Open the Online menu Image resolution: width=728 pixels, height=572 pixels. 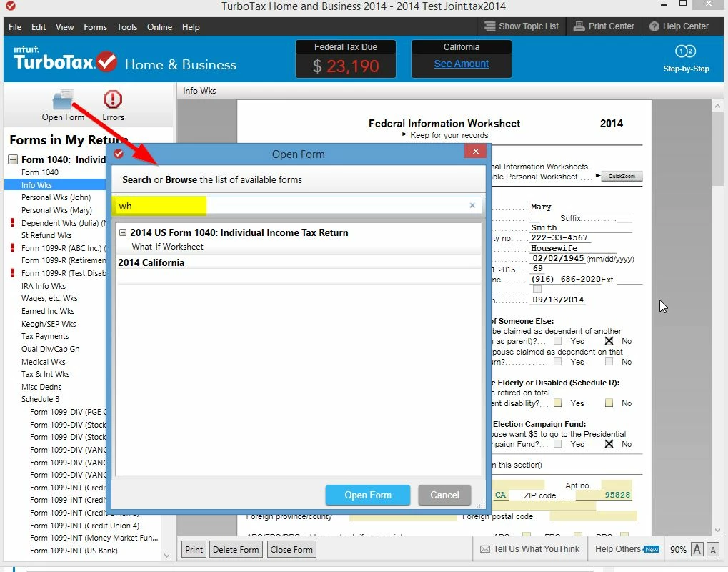click(x=160, y=27)
